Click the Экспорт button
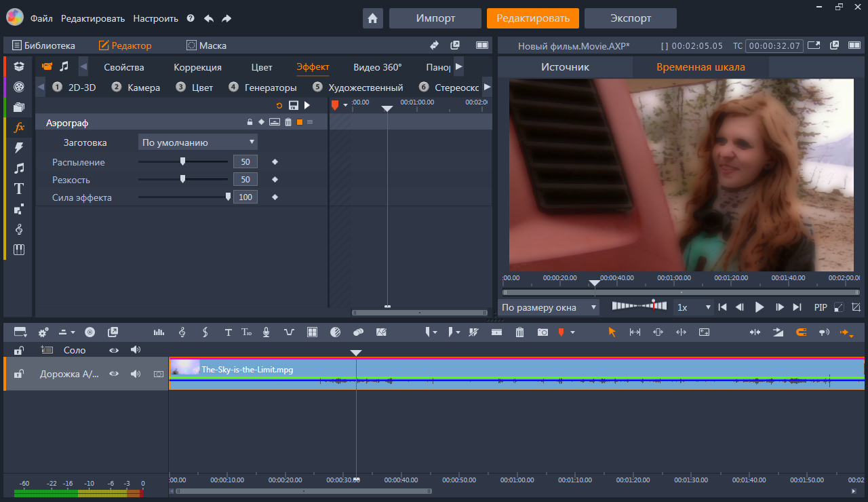 coord(630,18)
